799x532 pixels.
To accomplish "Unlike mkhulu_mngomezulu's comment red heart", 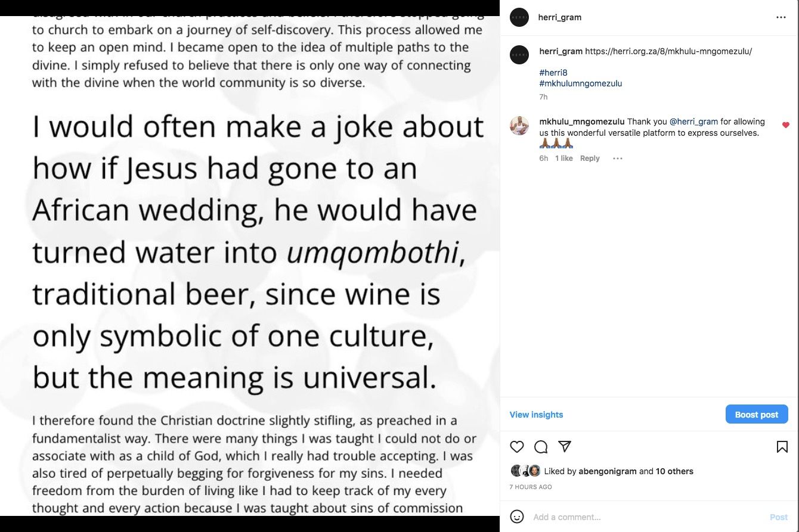I will coord(785,125).
